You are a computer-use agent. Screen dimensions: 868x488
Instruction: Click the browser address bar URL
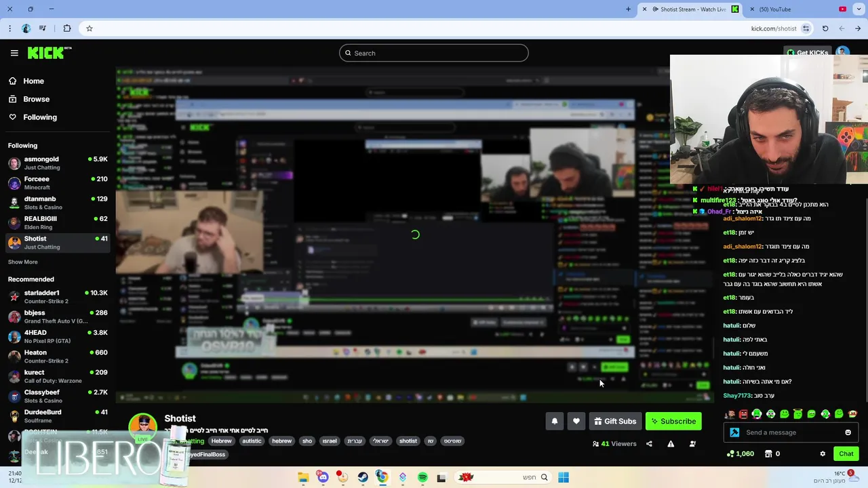click(773, 28)
